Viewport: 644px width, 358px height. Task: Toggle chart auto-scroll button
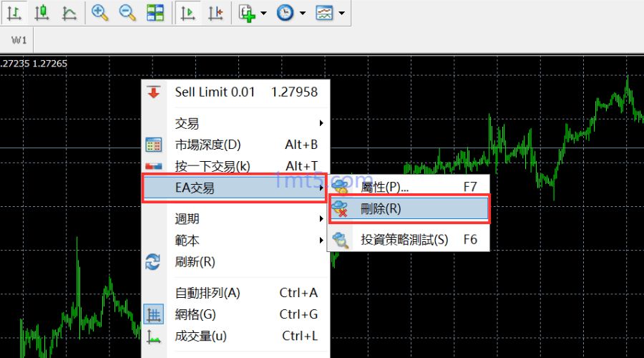187,13
